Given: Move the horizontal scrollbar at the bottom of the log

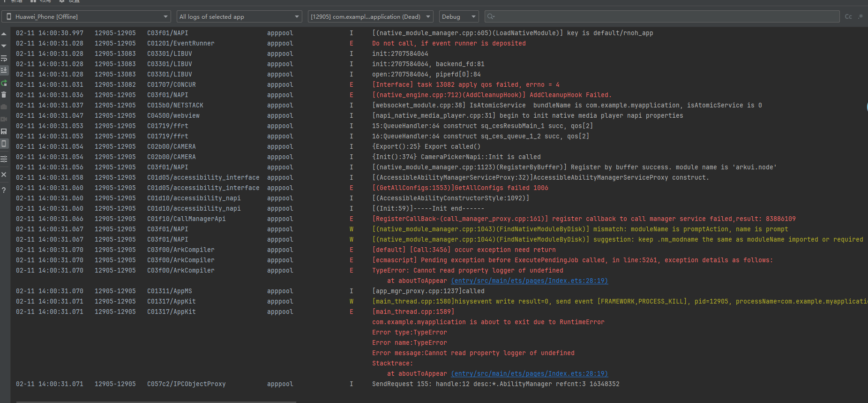Looking at the screenshot, I should pos(156,402).
